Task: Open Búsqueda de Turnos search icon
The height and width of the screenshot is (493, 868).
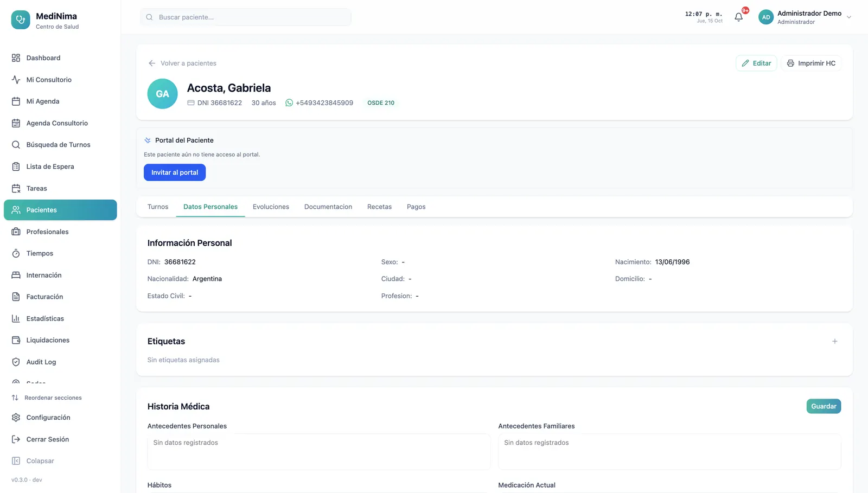Action: [x=16, y=145]
